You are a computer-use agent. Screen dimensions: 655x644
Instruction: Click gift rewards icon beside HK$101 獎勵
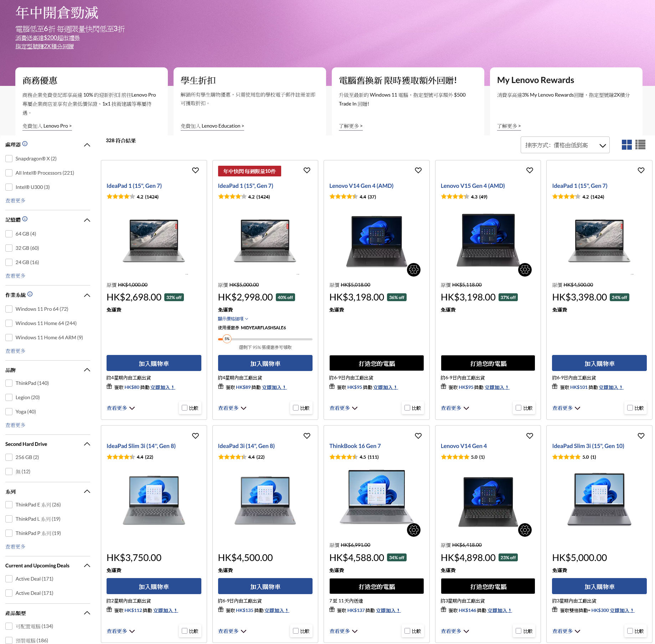555,387
